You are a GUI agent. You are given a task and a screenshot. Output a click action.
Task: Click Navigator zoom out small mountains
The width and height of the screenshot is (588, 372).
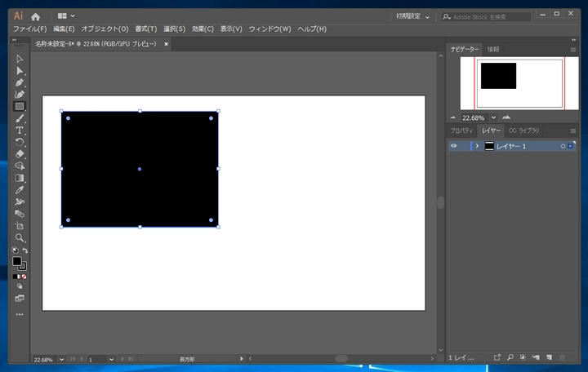click(x=453, y=117)
